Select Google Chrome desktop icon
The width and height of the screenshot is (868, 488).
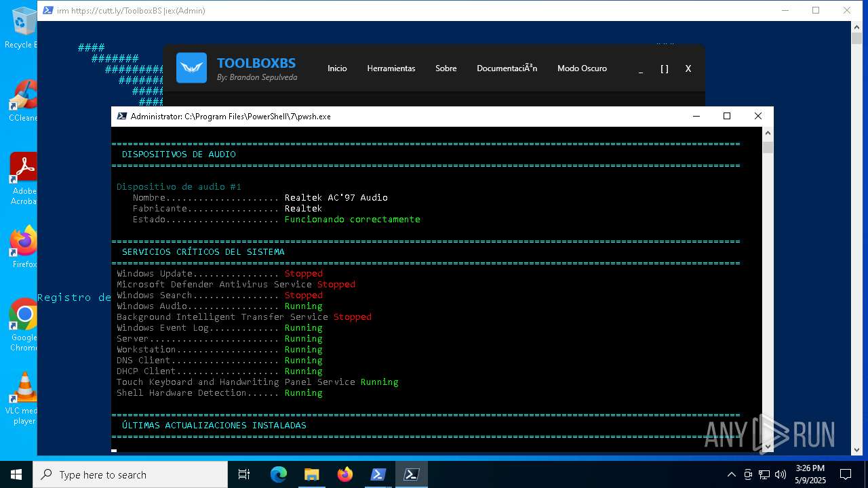[24, 325]
